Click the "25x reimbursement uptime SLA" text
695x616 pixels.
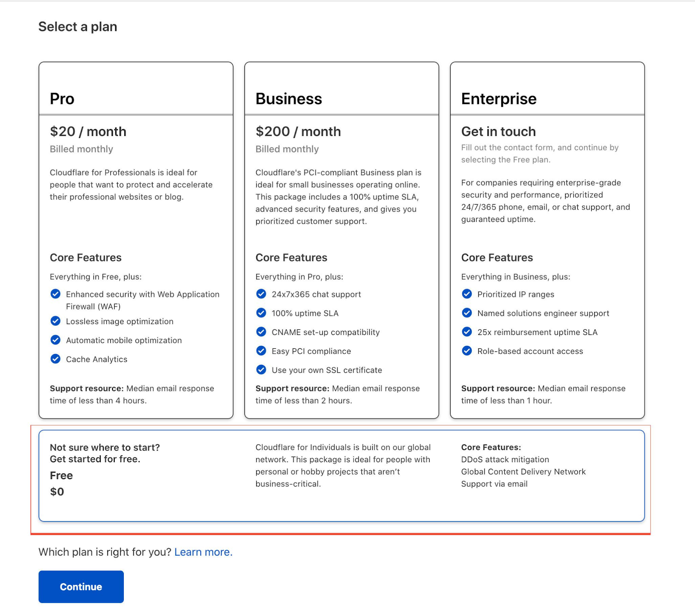tap(537, 332)
